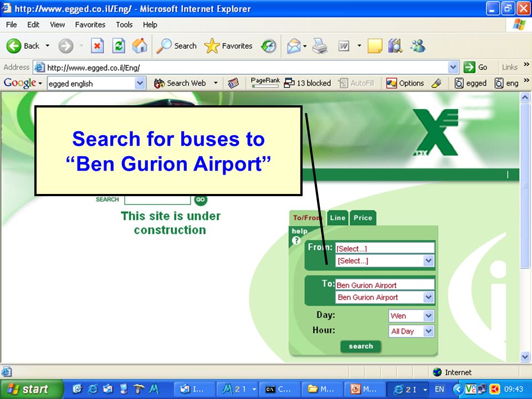
Task: Refresh the page using the green arrows icon
Action: [x=119, y=46]
